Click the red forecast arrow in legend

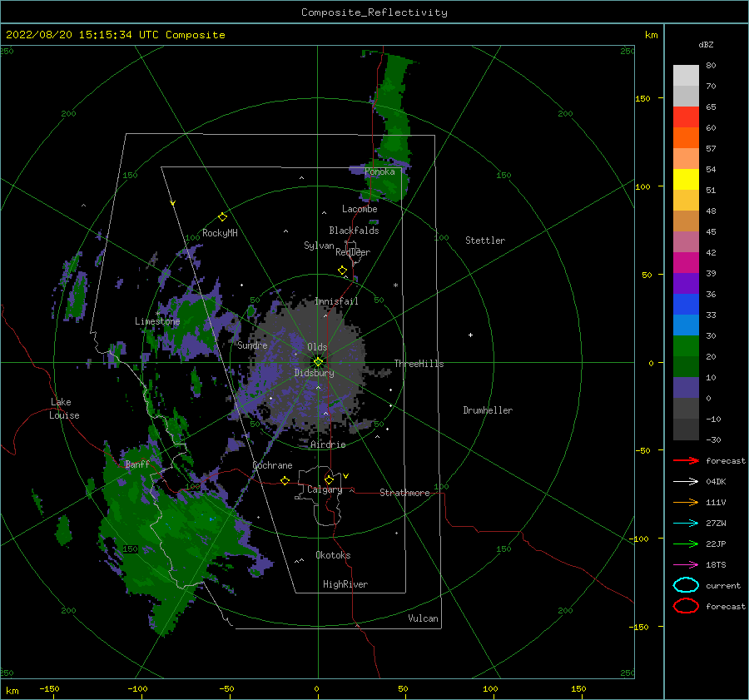tap(686, 460)
